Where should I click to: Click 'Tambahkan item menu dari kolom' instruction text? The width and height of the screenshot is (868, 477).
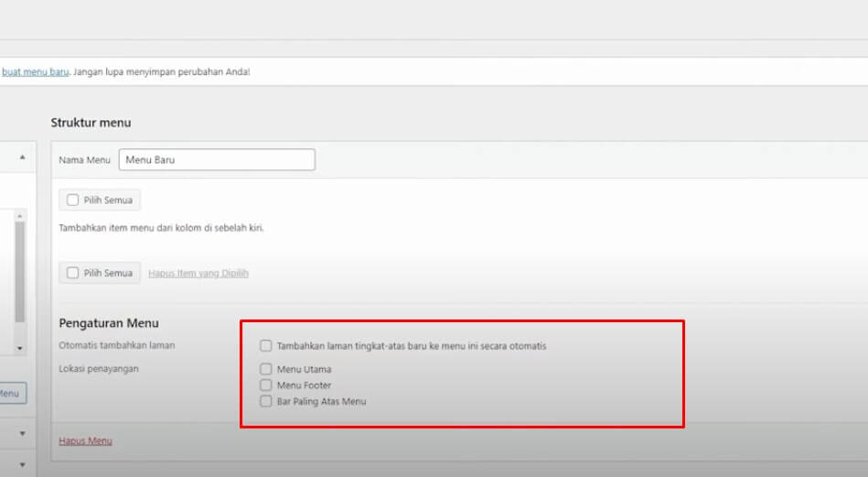pos(161,228)
